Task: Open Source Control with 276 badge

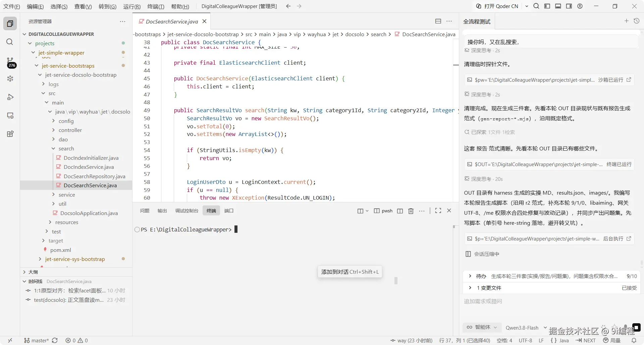Action: pos(10,62)
